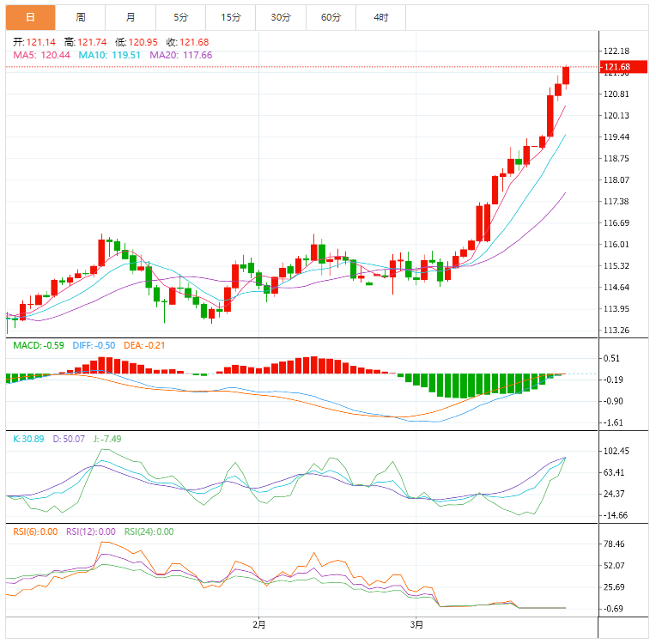Open the 5分 minute chart tab
The width and height of the screenshot is (656, 644).
180,17
